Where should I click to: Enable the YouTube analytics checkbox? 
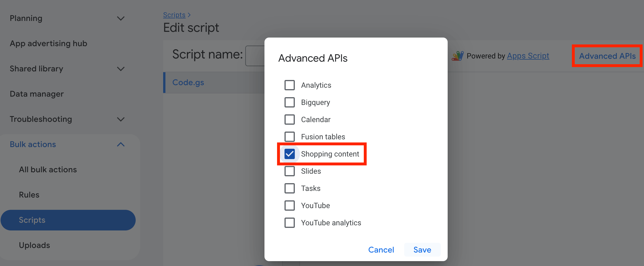[289, 223]
